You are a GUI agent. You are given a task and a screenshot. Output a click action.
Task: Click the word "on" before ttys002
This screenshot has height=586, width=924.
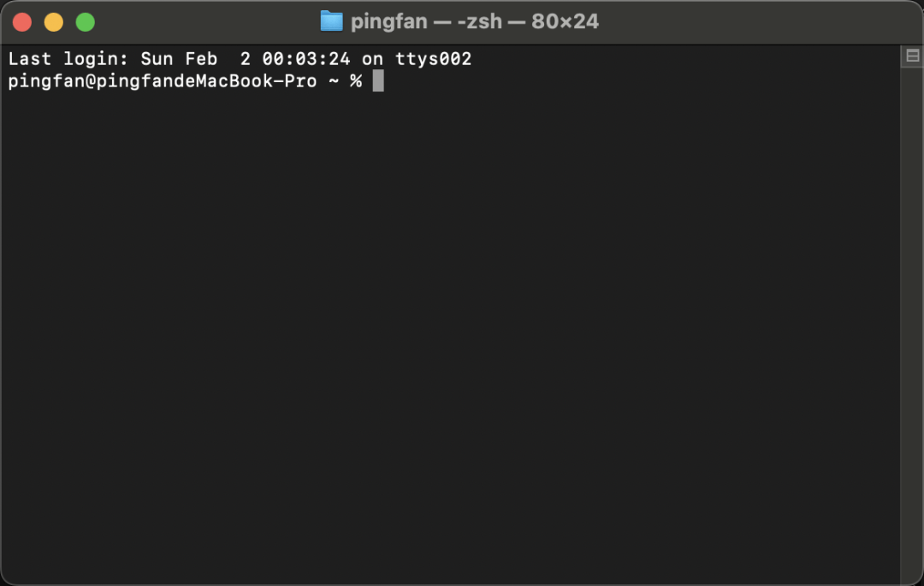click(372, 59)
